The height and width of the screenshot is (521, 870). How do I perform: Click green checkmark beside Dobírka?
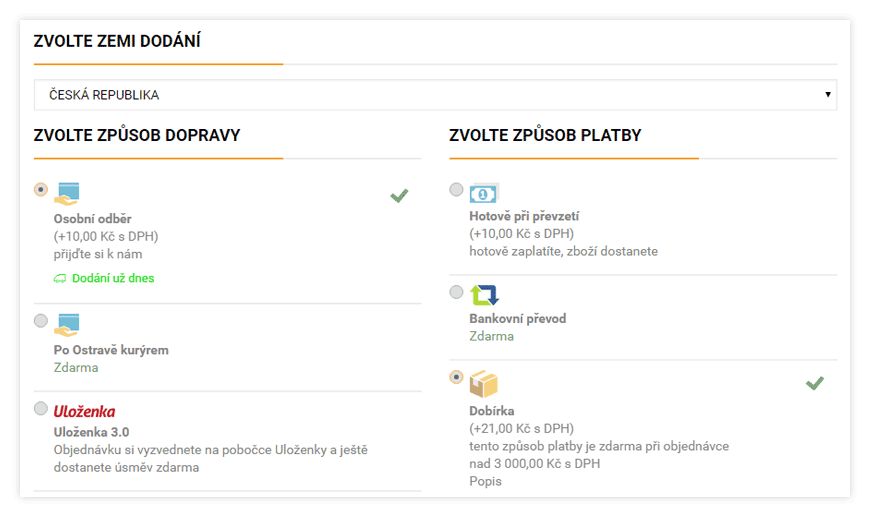tap(815, 383)
